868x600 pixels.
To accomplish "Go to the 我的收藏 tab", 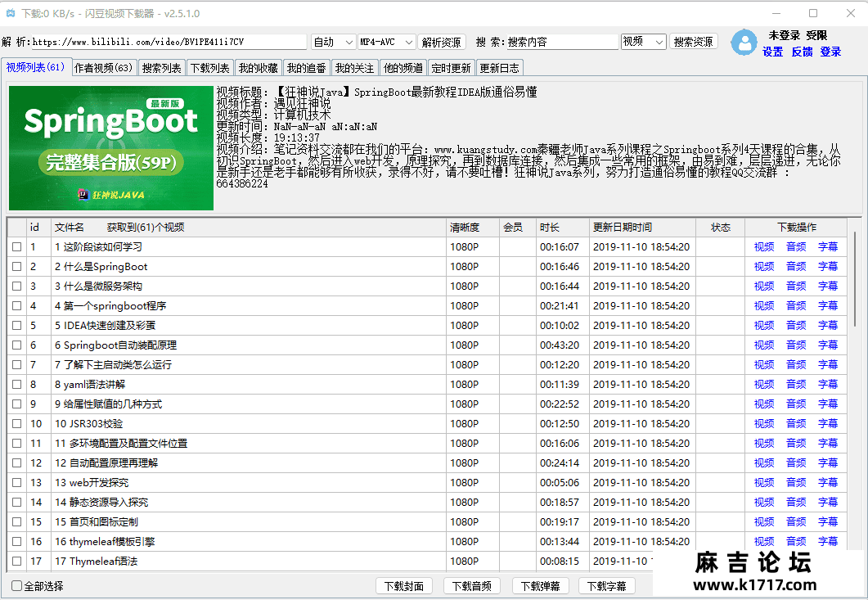I will coord(258,68).
